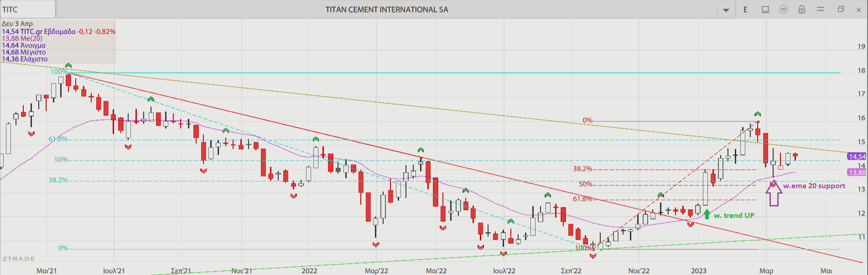
Task: Restore the chart window with overlapping squares
Action: tap(841, 9)
